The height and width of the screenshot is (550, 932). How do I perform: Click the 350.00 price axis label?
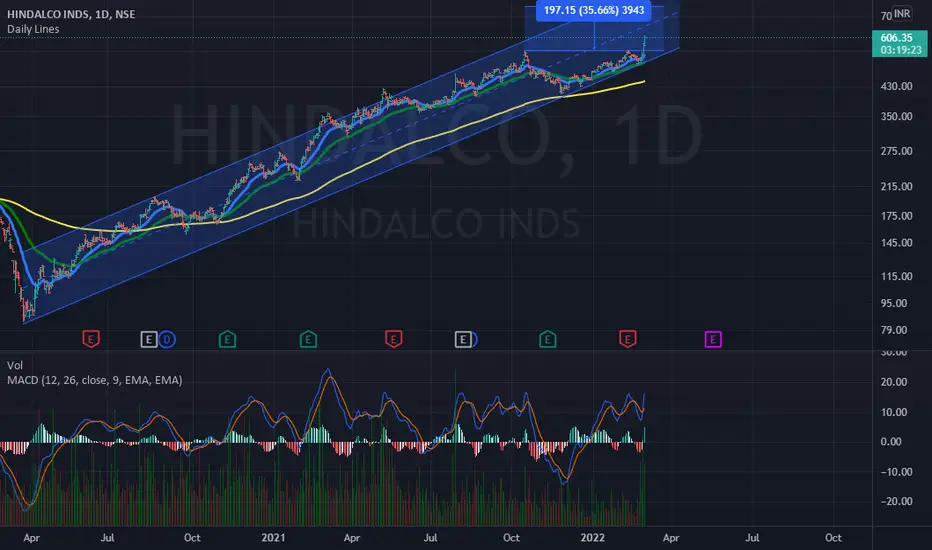coord(896,117)
